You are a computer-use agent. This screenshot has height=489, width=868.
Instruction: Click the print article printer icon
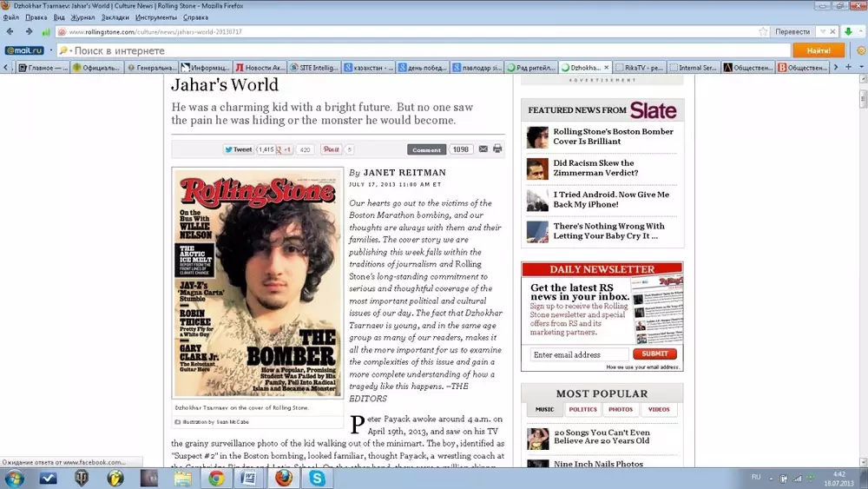(x=497, y=149)
